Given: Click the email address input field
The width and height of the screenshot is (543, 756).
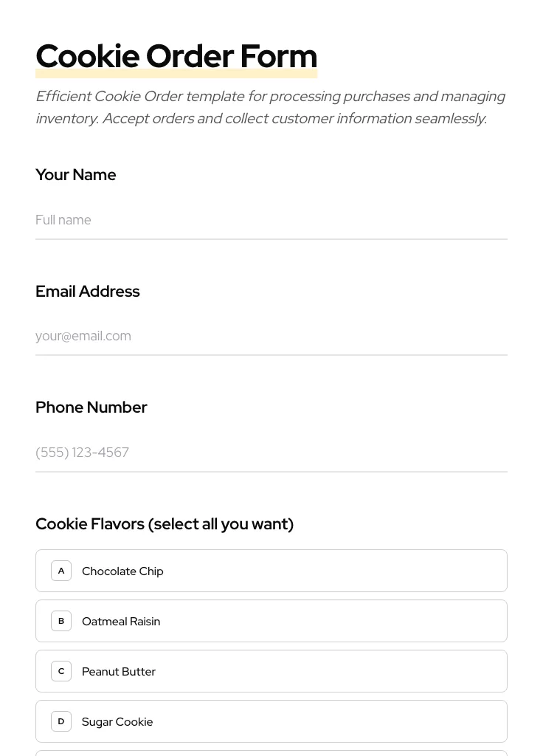Looking at the screenshot, I should point(271,336).
